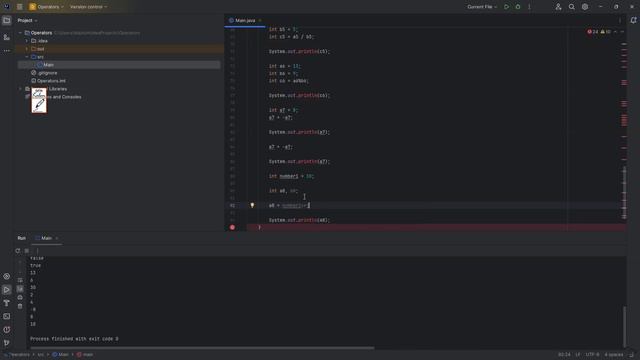The height and width of the screenshot is (360, 640).
Task: Collapse the src folder
Action: 27,57
